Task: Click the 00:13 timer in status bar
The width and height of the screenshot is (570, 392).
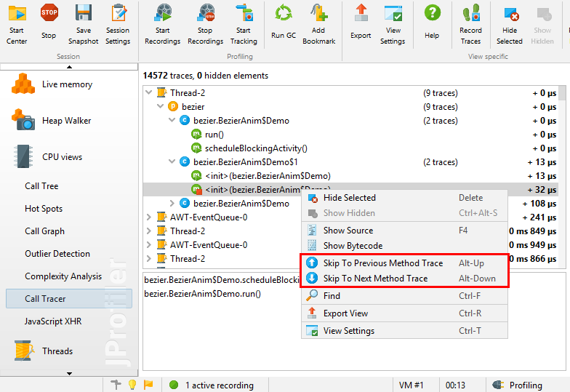Action: click(455, 385)
